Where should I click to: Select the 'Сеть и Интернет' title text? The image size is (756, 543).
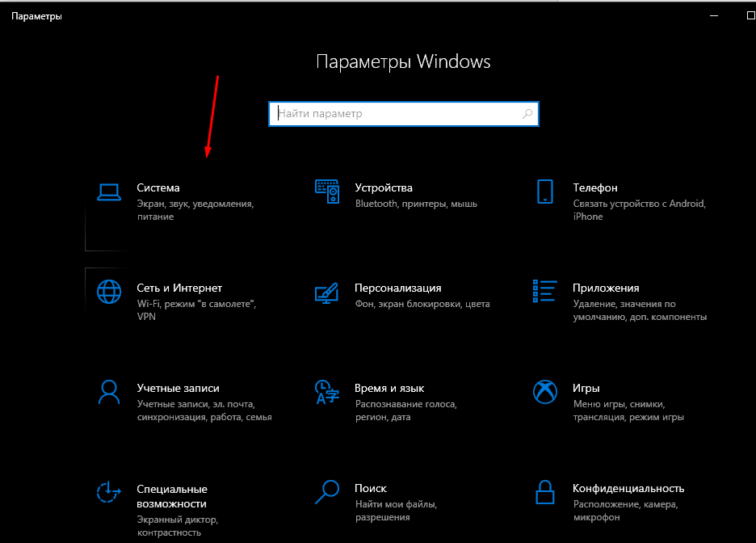click(179, 288)
